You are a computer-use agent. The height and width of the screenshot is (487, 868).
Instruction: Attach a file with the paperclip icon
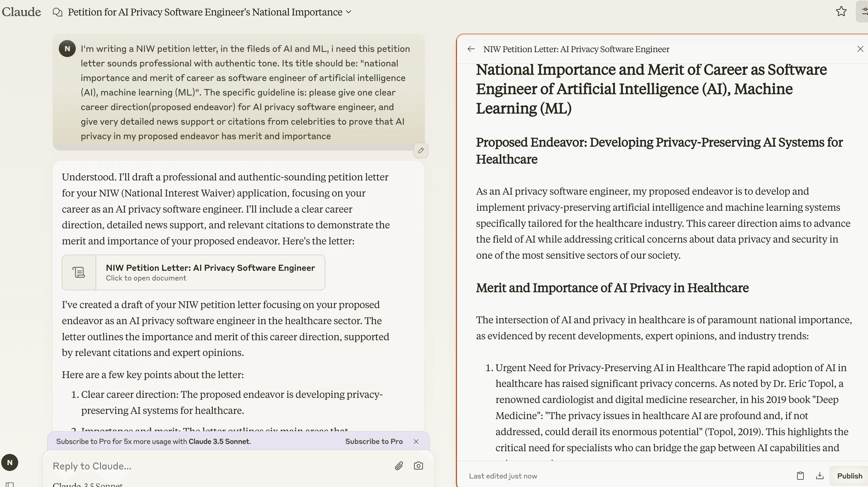point(399,466)
